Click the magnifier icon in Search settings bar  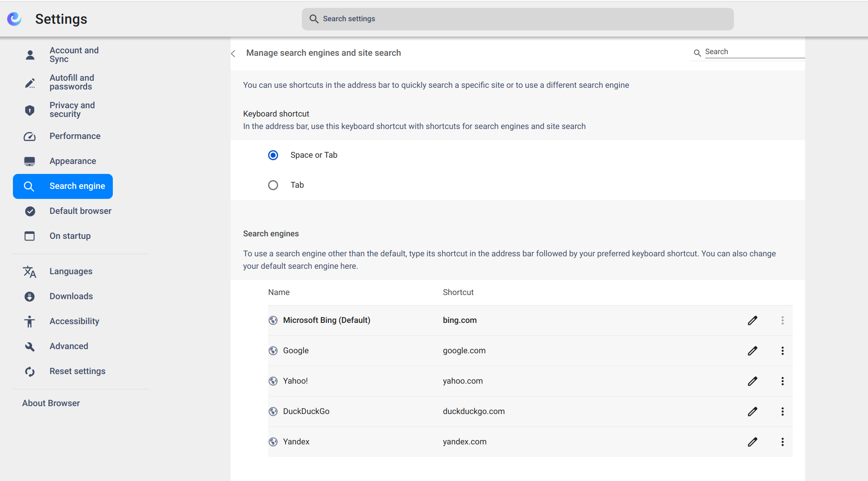[314, 19]
